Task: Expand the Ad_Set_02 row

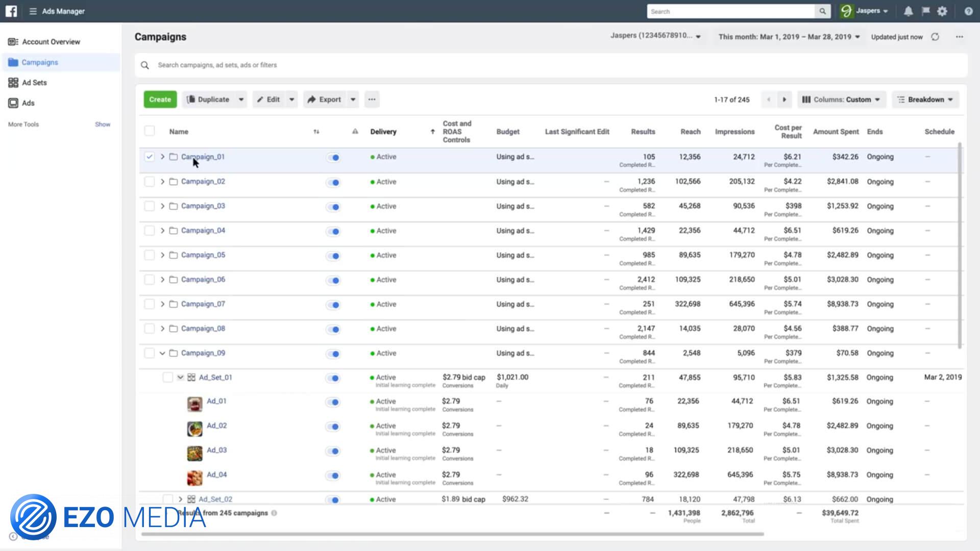Action: pyautogui.click(x=180, y=499)
